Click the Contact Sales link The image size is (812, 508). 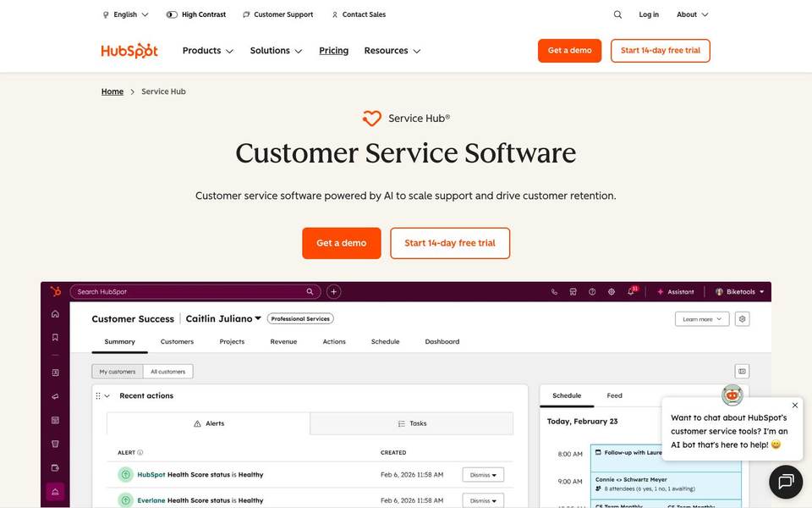point(359,14)
